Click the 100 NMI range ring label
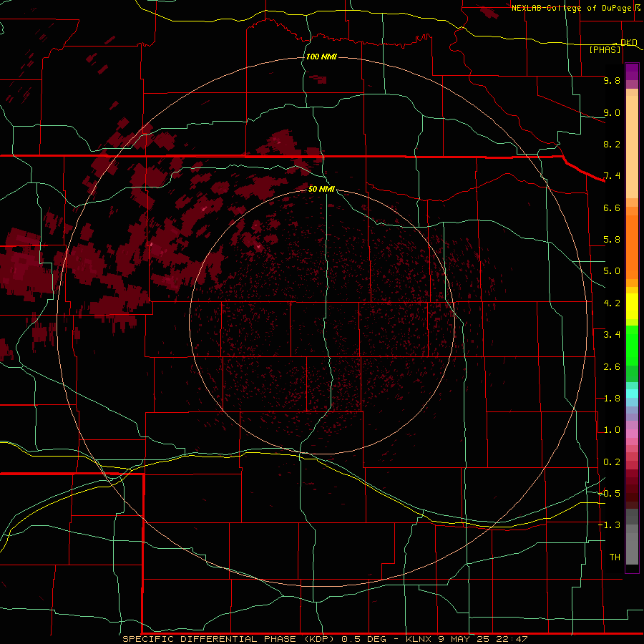Viewport: 644px width, 644px height. click(321, 57)
